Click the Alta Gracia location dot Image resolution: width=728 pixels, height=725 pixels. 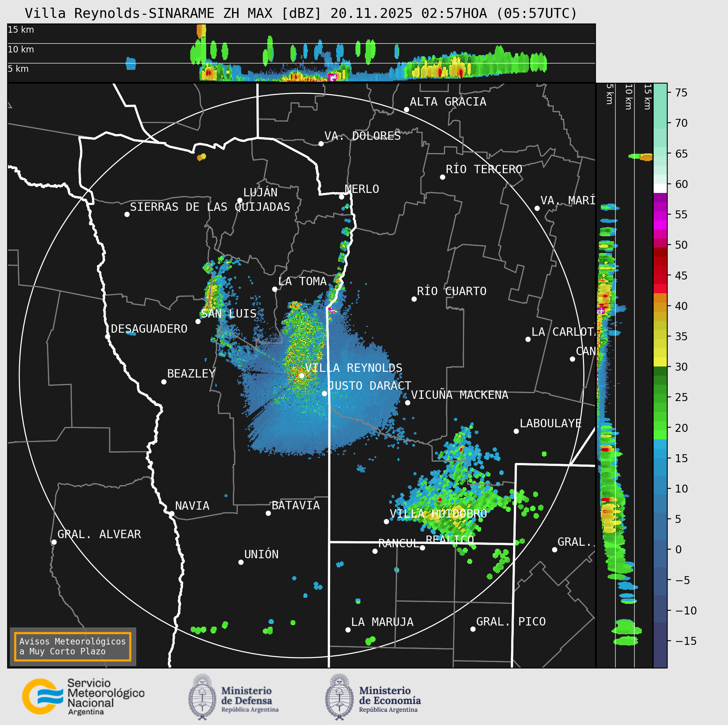[x=406, y=109]
